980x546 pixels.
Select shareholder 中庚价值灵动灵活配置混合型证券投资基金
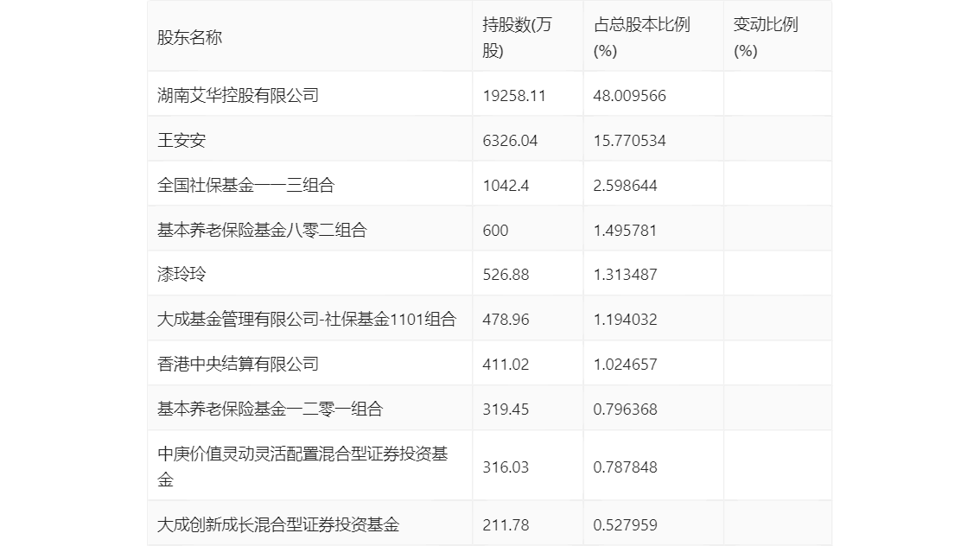302,467
